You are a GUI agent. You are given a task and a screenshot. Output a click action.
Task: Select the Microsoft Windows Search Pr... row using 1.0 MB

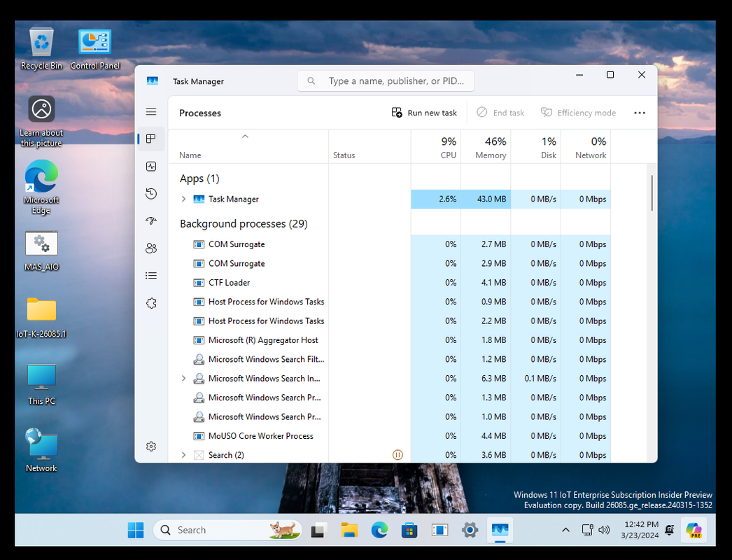[x=389, y=416]
